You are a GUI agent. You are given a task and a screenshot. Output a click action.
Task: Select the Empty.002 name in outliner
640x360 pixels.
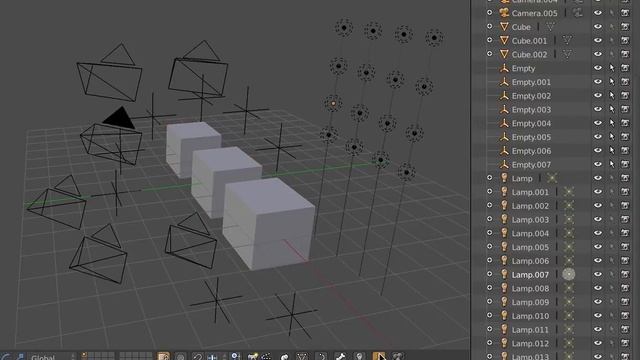531,96
